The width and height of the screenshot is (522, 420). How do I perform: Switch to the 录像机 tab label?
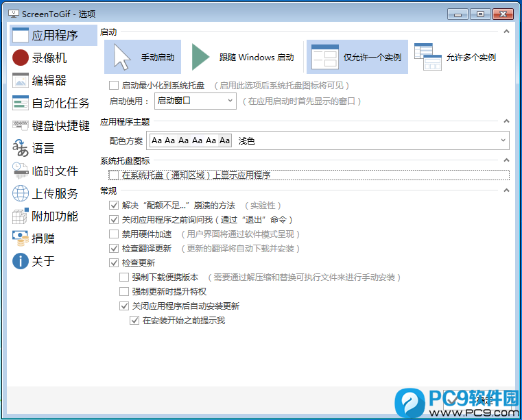49,58
